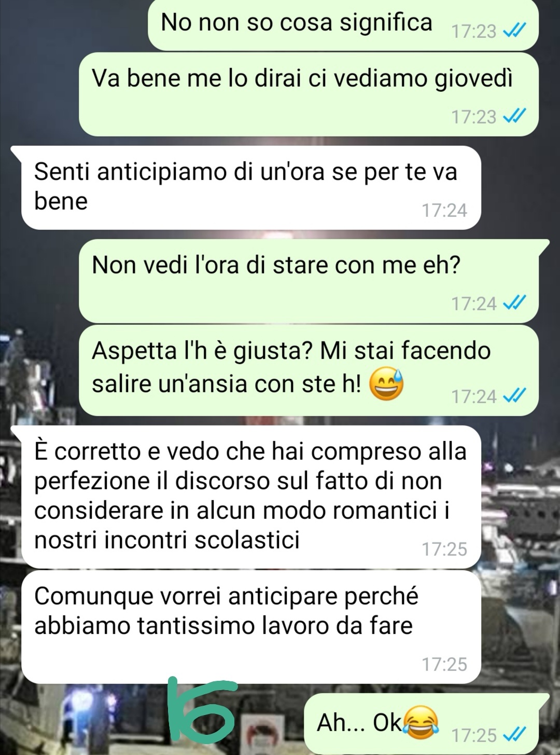Tap the read ticks on "Non vedi l'ora" message
The height and width of the screenshot is (755, 560).
click(515, 304)
